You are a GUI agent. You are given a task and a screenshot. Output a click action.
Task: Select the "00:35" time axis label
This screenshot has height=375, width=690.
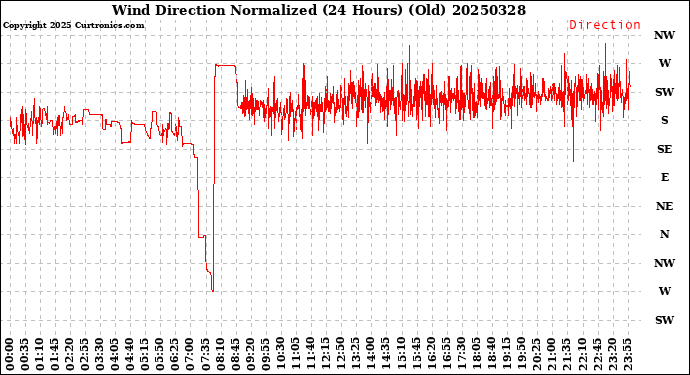click(25, 354)
